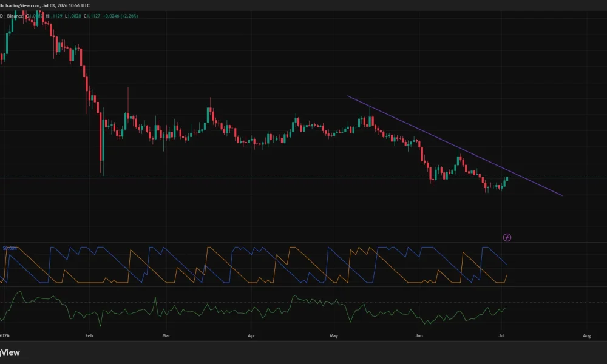Click the high value H1.1129
Viewport: 607px width, 364px height.
click(x=54, y=16)
